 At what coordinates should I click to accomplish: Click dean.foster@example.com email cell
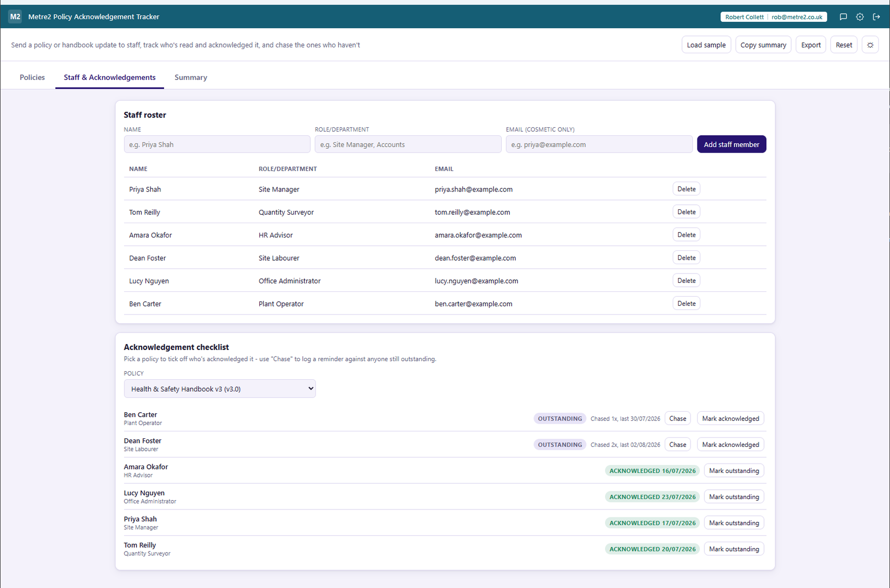475,258
